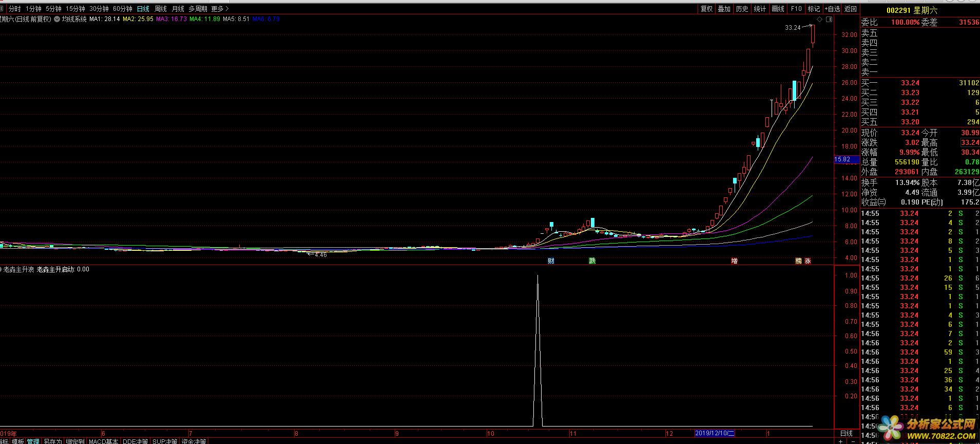Toggle 复权 price adjustment

click(x=706, y=9)
